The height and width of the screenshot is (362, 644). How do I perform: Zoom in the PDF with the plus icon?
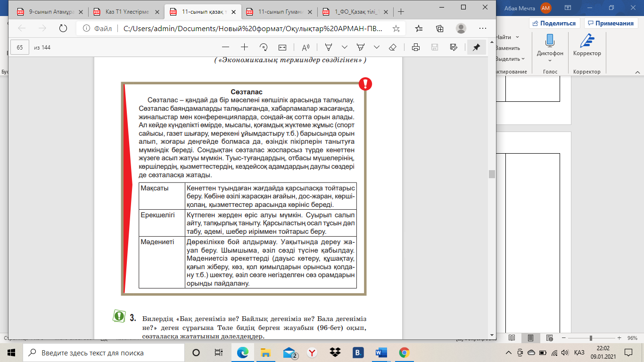coord(244,47)
